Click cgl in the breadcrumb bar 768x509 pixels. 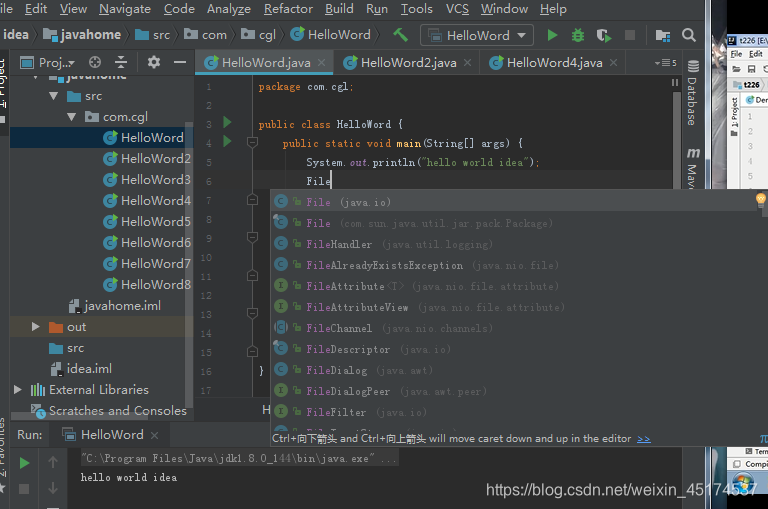click(259, 35)
